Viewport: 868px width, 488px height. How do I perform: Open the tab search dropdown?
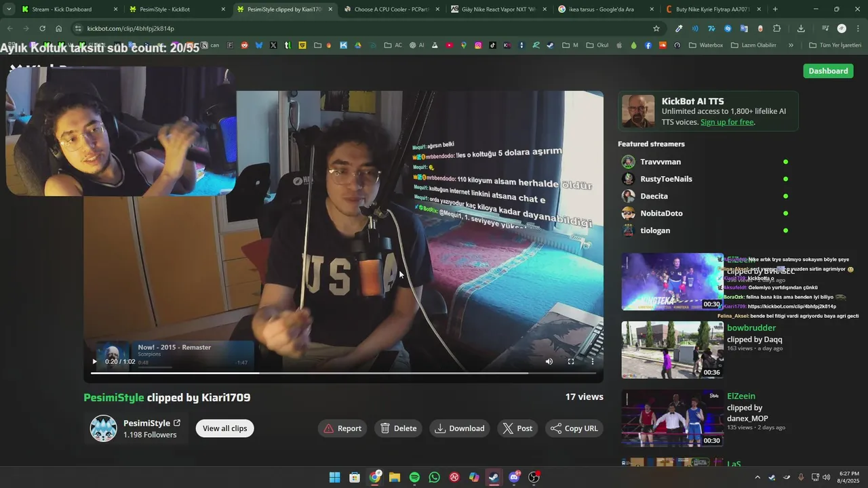pos(9,9)
